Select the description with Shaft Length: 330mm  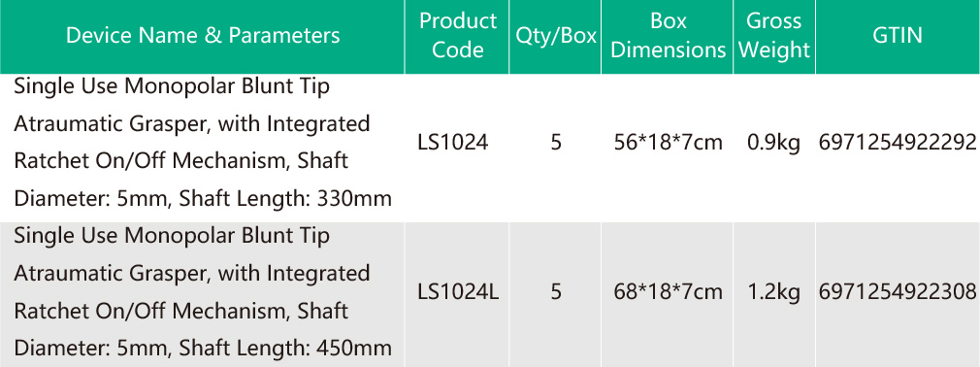click(x=203, y=143)
